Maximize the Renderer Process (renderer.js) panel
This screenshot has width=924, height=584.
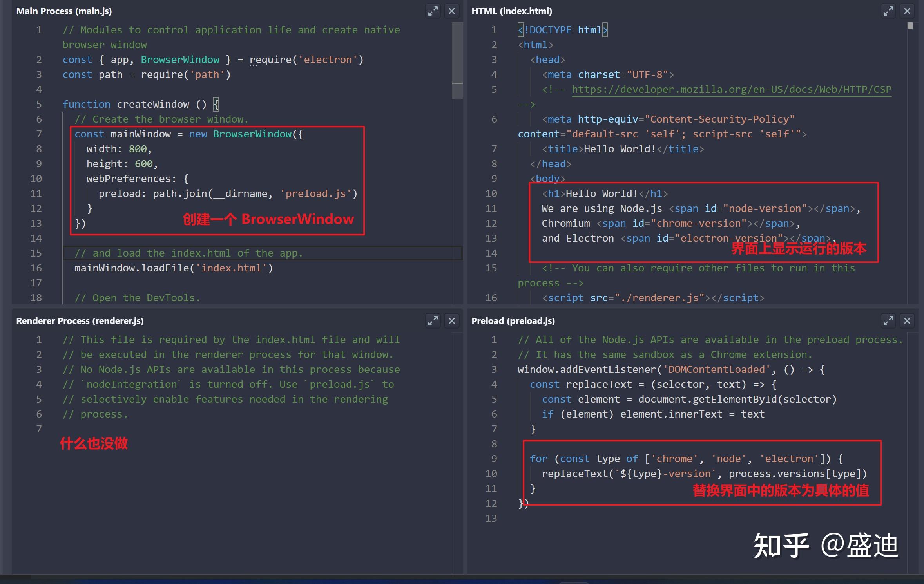pos(433,321)
